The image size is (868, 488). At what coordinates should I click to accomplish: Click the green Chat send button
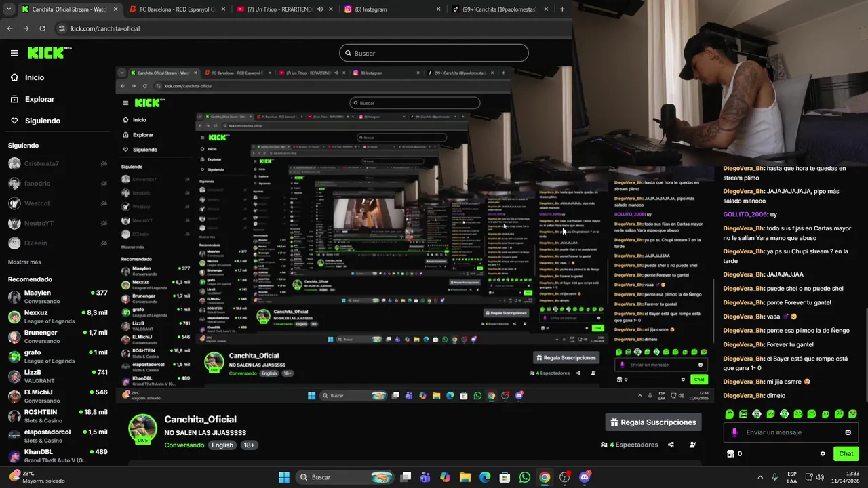[x=846, y=453]
